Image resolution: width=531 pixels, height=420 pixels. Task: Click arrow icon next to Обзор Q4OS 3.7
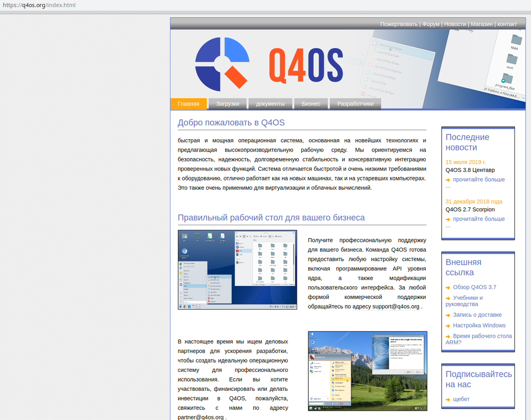(x=448, y=287)
